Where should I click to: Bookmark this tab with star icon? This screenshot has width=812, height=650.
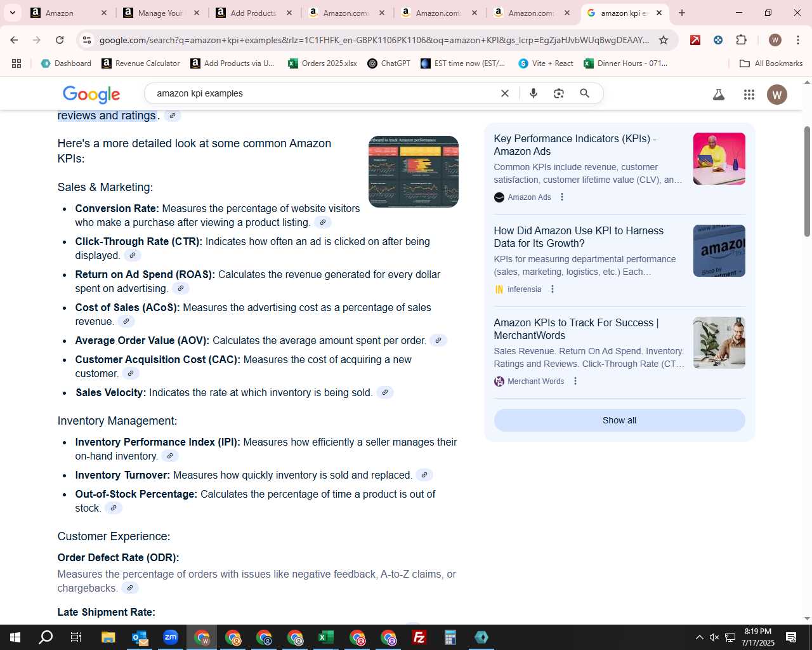click(x=664, y=40)
